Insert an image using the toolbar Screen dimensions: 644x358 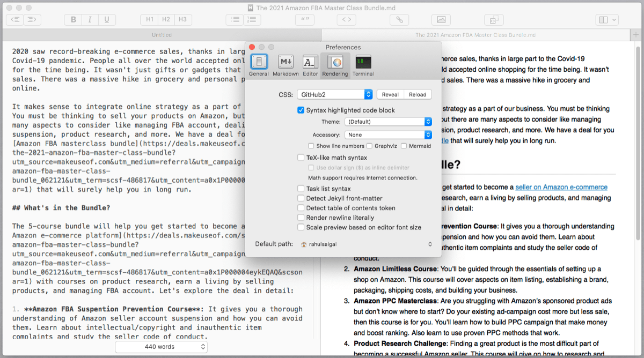click(441, 20)
